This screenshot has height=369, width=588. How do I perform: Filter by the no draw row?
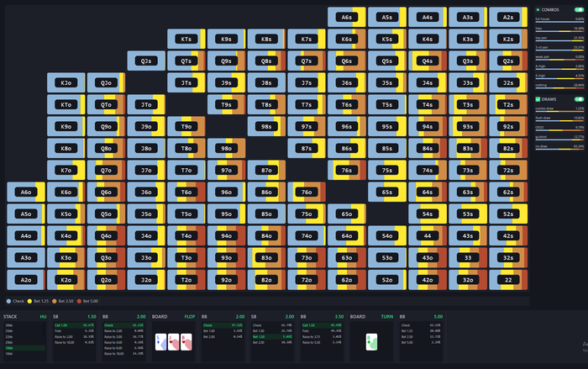tap(559, 147)
